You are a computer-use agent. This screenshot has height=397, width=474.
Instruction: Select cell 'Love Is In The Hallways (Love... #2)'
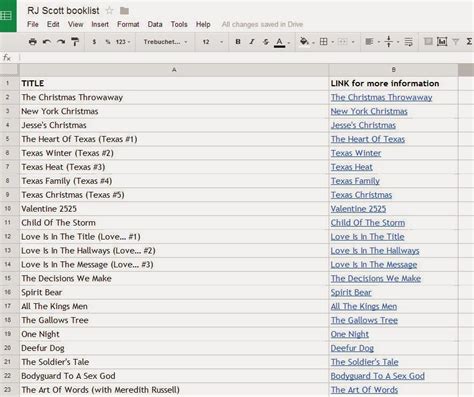tap(174, 251)
